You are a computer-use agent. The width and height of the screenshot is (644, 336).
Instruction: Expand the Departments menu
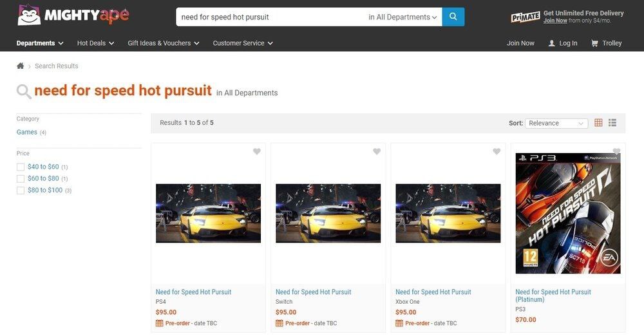pyautogui.click(x=40, y=43)
